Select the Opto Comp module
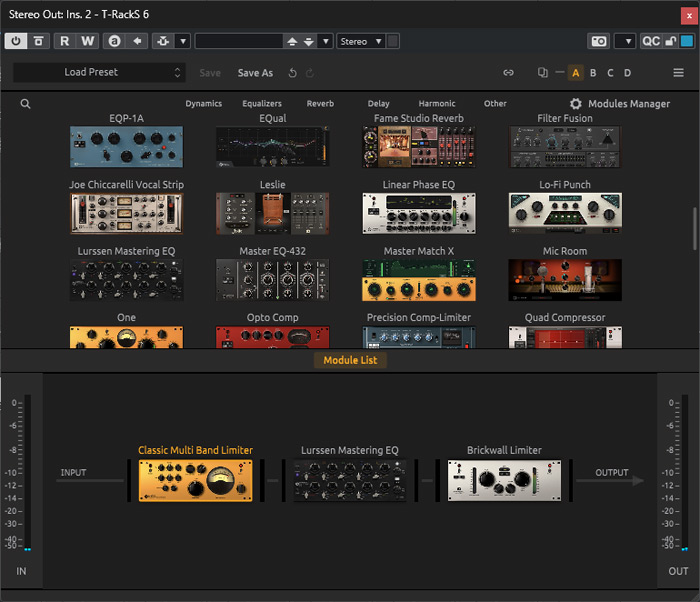 point(273,337)
